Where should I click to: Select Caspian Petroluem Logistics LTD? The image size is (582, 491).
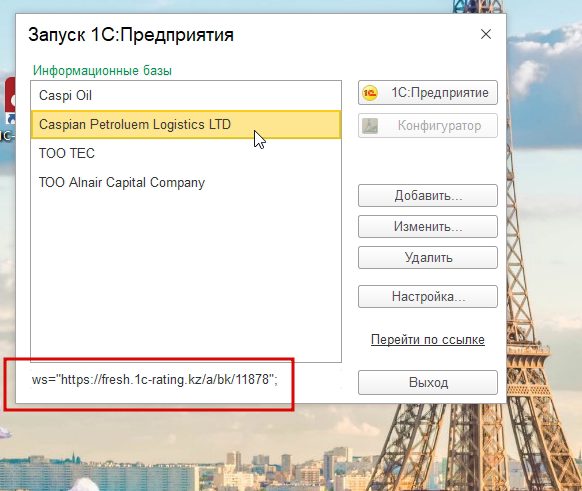tap(186, 124)
